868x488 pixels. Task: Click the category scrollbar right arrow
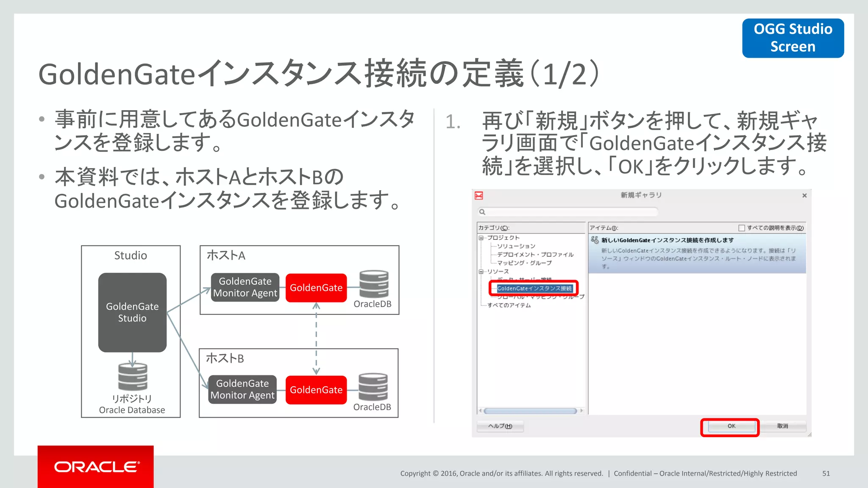point(581,411)
